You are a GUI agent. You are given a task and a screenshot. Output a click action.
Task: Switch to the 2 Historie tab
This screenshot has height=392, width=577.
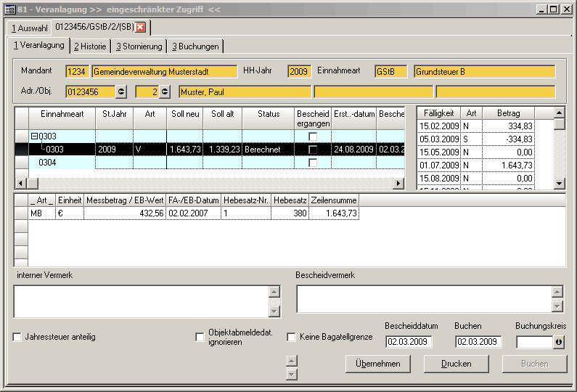pyautogui.click(x=90, y=46)
